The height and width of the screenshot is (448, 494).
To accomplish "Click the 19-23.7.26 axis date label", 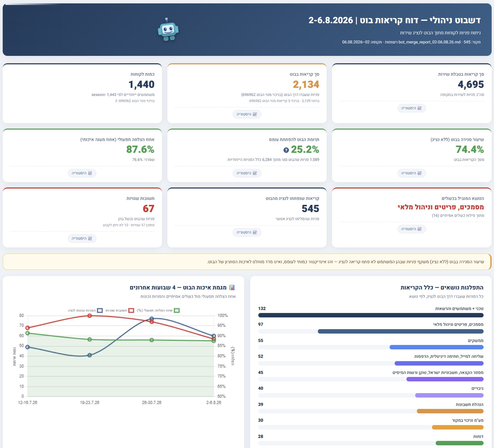I will pos(90,402).
